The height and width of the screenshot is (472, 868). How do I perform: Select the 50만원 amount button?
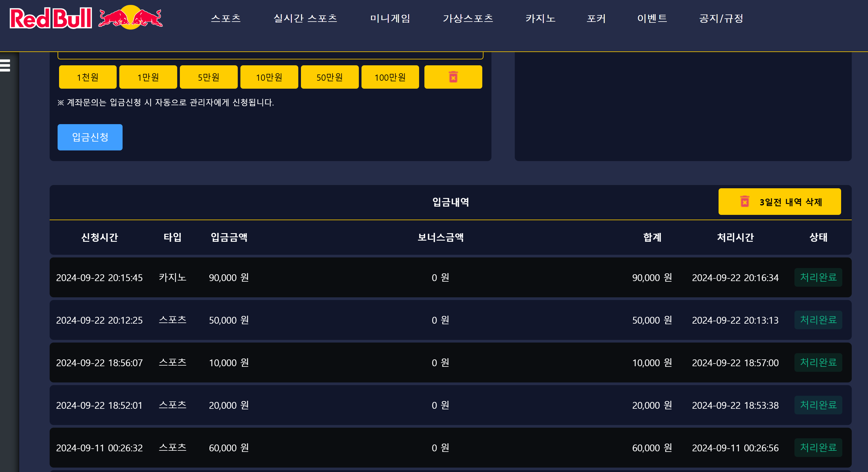click(x=329, y=77)
